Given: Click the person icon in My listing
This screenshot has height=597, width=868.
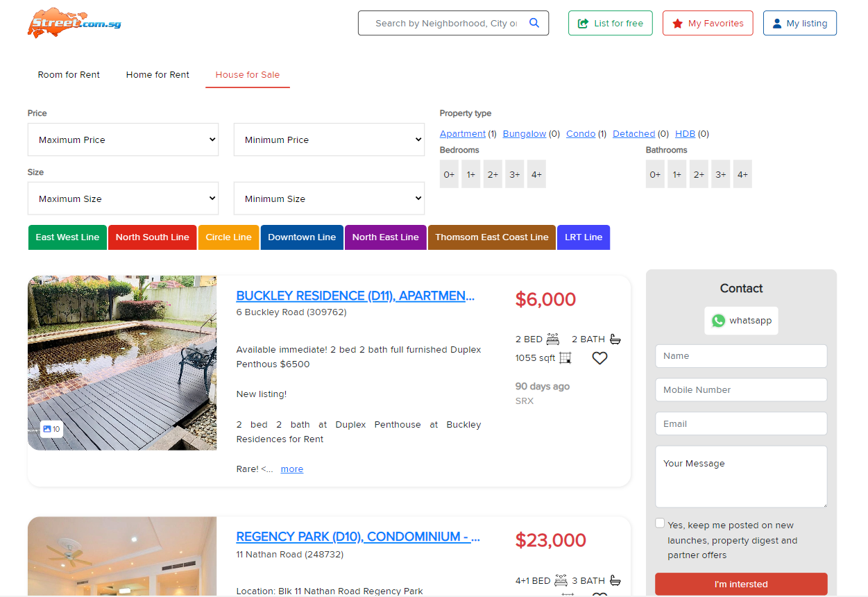Looking at the screenshot, I should pyautogui.click(x=777, y=24).
